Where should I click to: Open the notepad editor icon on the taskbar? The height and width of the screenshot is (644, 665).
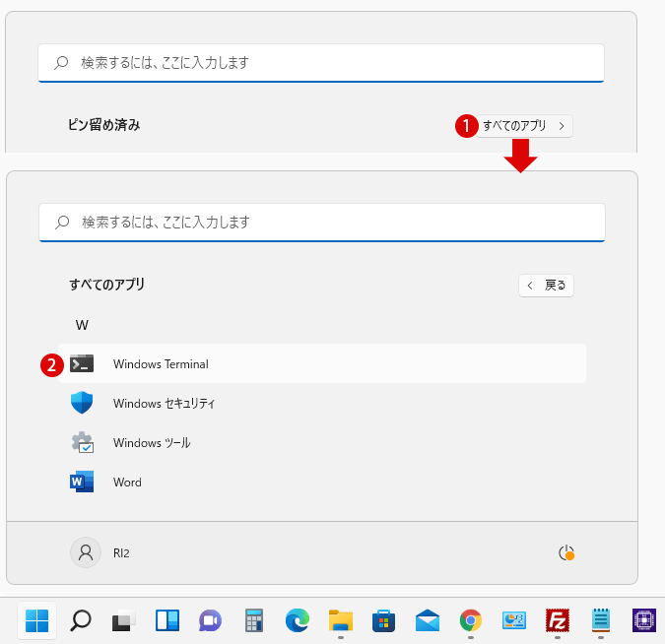pos(601,620)
